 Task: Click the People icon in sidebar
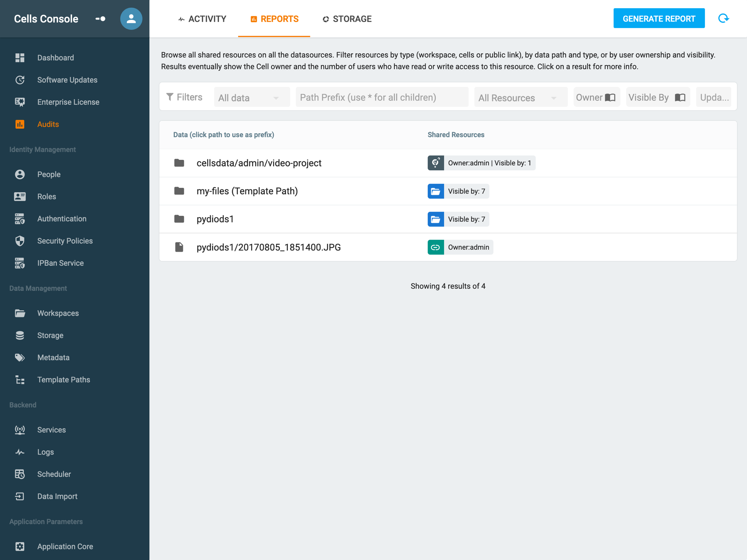tap(20, 174)
